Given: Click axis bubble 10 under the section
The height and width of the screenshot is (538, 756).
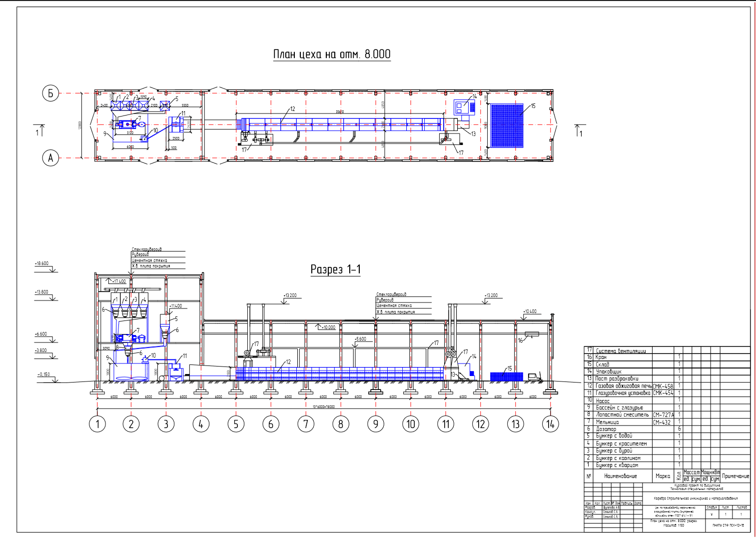Looking at the screenshot, I should (411, 424).
